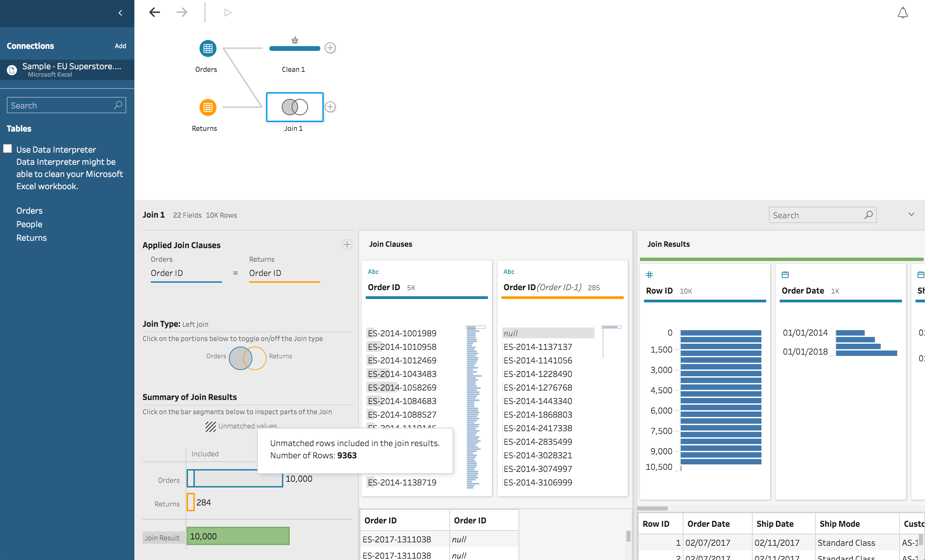Click the green Join Result bar
Screen dimensions: 925x560
click(238, 536)
